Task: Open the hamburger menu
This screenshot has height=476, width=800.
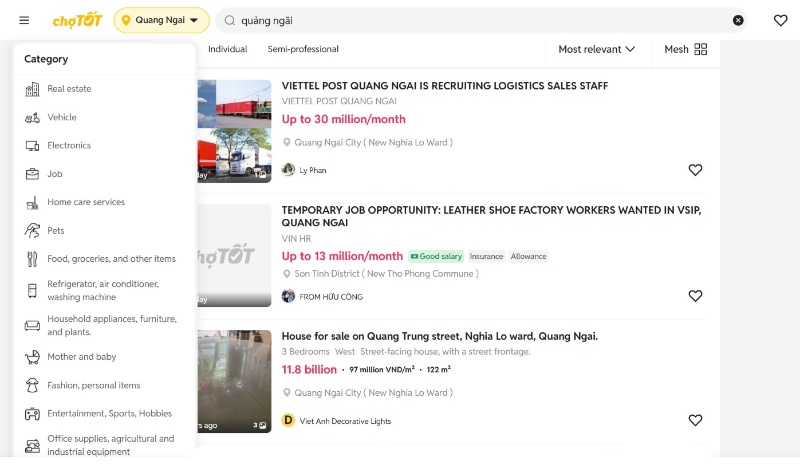Action: 24,20
